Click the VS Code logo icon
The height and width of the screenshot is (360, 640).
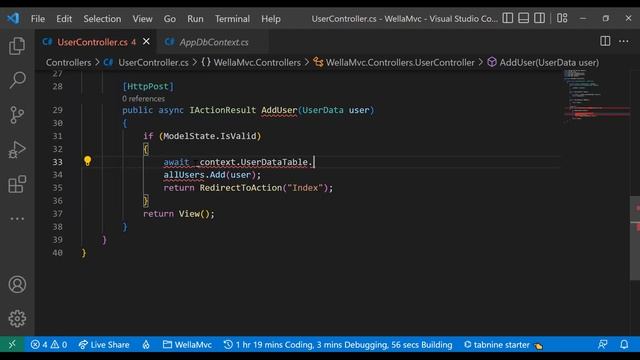click(13, 18)
